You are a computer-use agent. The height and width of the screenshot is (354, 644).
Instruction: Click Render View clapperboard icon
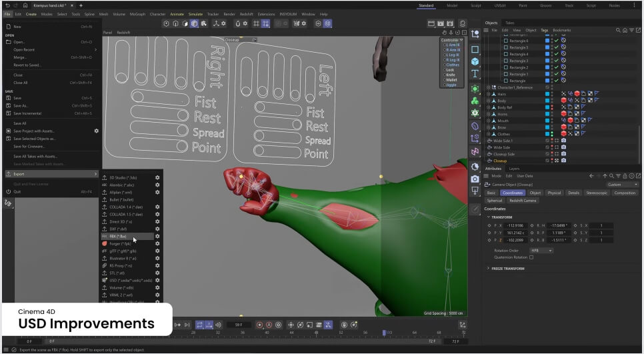pyautogui.click(x=431, y=24)
